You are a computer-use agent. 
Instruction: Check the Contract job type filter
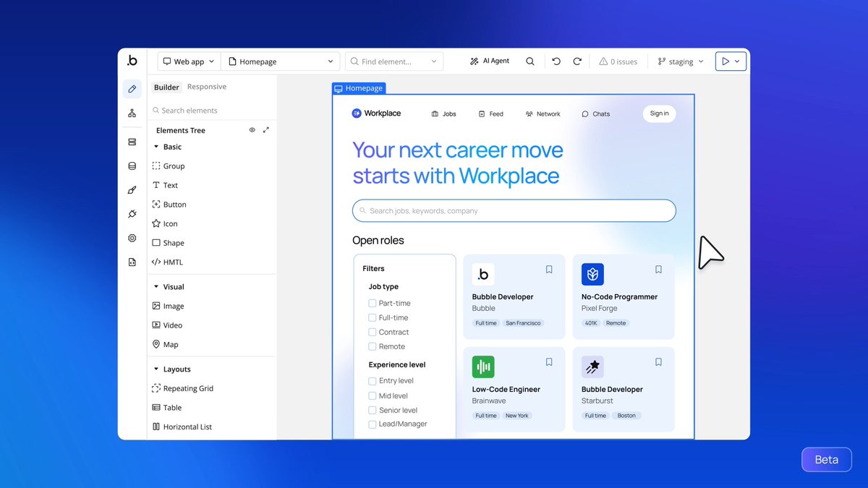[x=373, y=333]
